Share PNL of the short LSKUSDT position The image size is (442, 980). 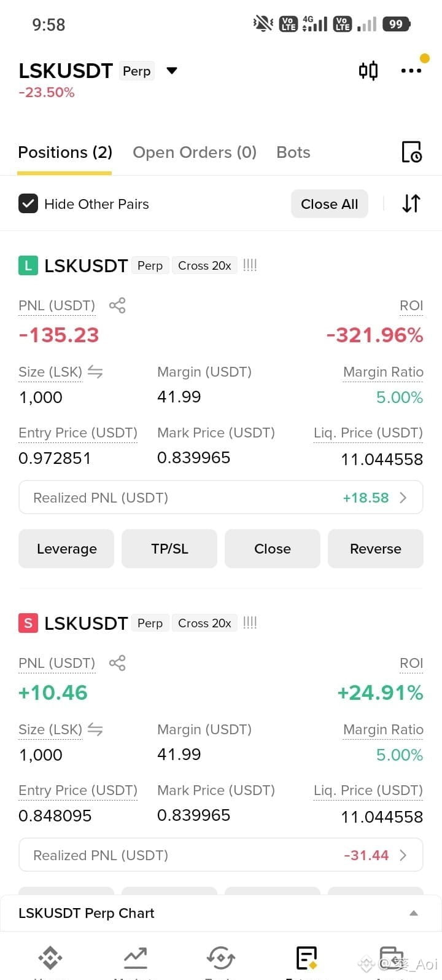(117, 663)
